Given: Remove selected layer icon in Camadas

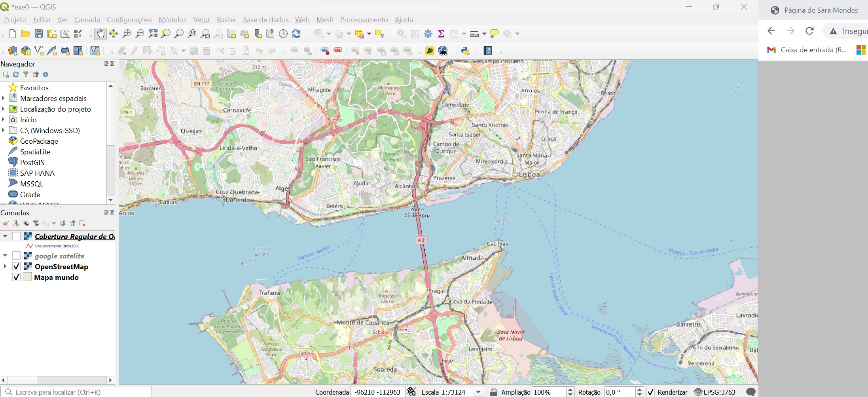Looking at the screenshot, I should point(82,223).
